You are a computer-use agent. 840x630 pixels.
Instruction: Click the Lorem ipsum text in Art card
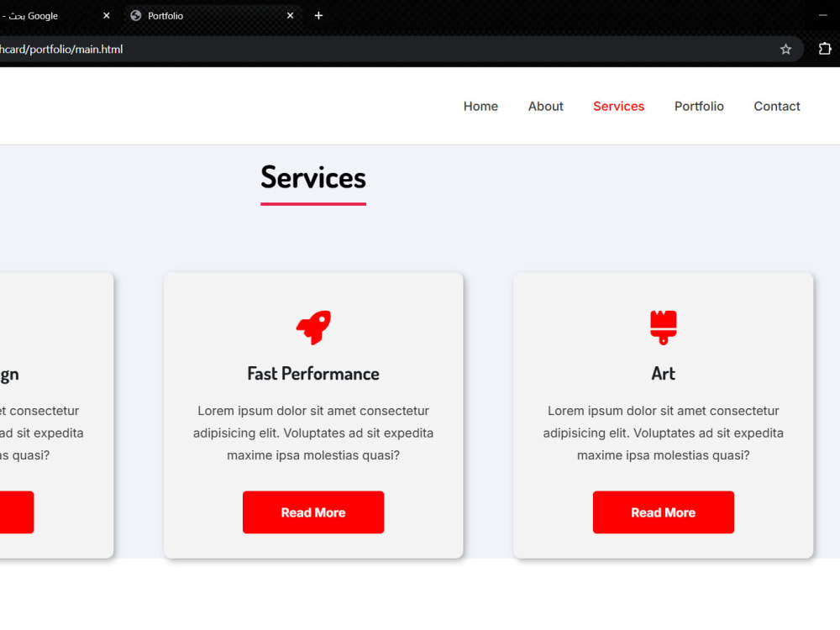pos(664,433)
